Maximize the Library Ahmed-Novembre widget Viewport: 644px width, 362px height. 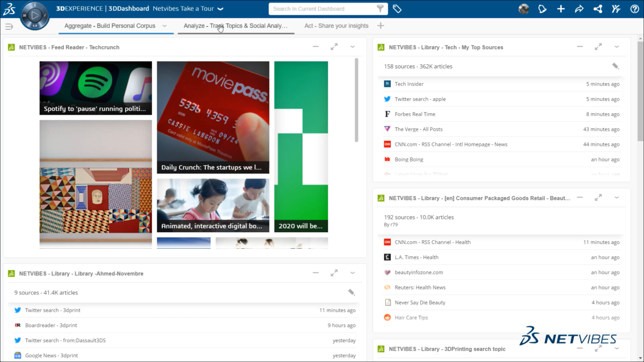click(x=334, y=273)
